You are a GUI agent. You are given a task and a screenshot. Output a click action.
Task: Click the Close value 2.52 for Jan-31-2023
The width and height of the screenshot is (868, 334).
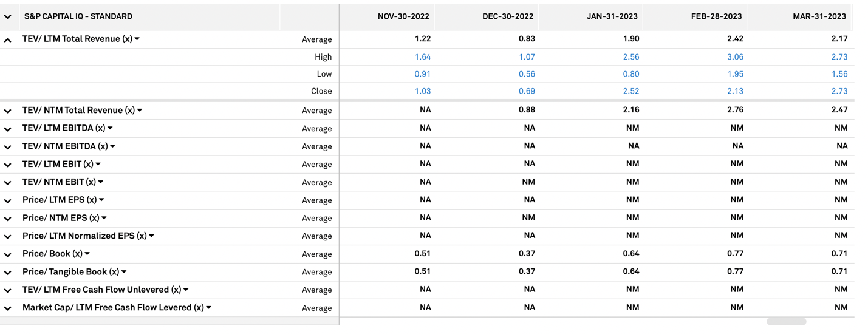point(630,91)
